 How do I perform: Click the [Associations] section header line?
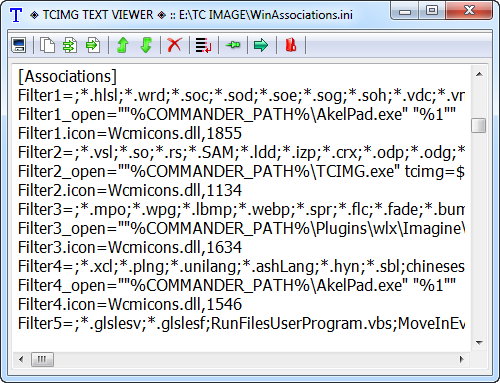tap(67, 76)
